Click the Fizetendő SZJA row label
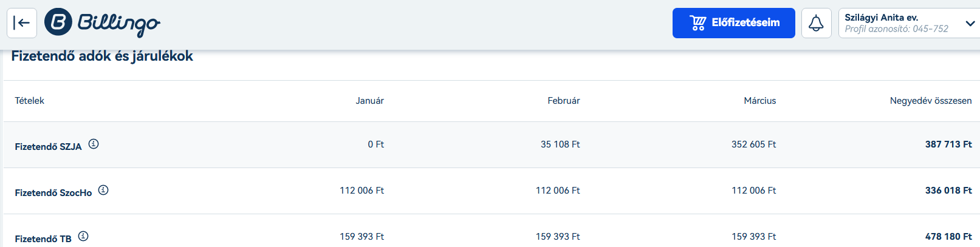Image resolution: width=980 pixels, height=247 pixels. pyautogui.click(x=48, y=146)
